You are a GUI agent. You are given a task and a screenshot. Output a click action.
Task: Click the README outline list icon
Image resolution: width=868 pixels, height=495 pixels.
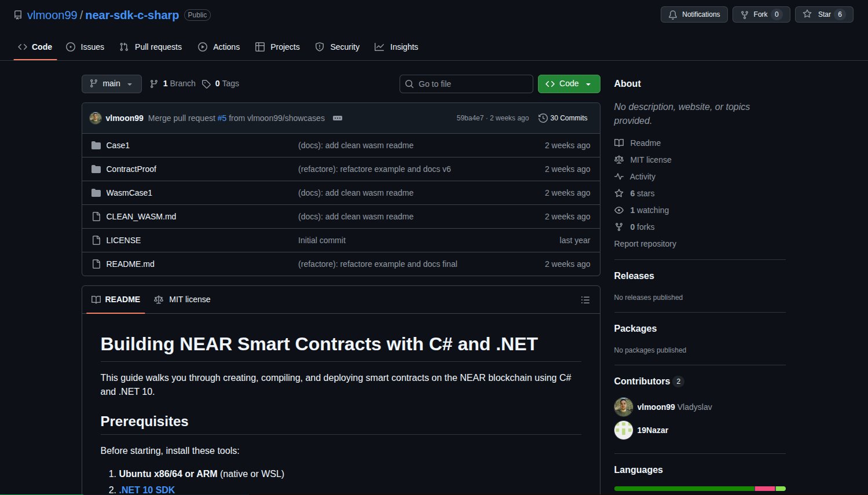coord(585,300)
